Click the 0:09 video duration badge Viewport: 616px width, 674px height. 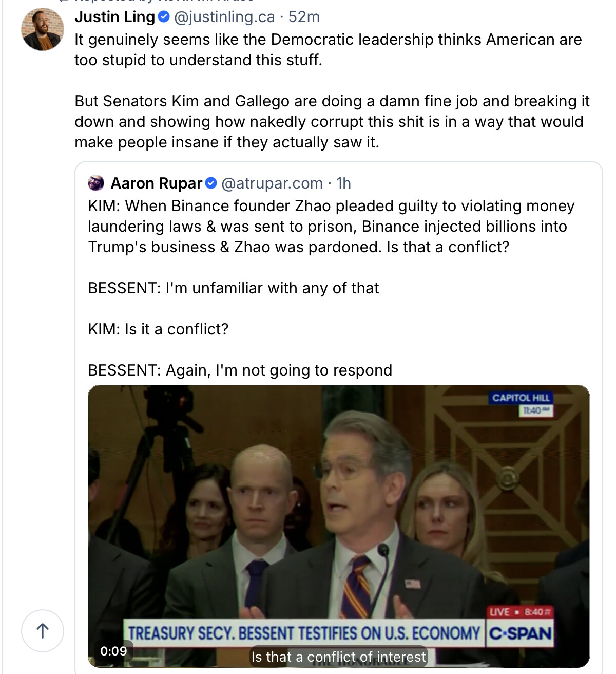[113, 651]
